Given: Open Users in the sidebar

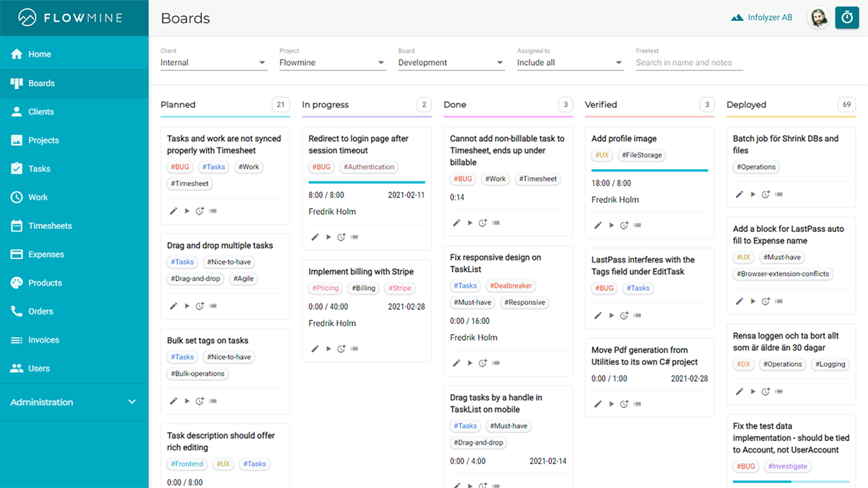Looking at the screenshot, I should pos(74,368).
